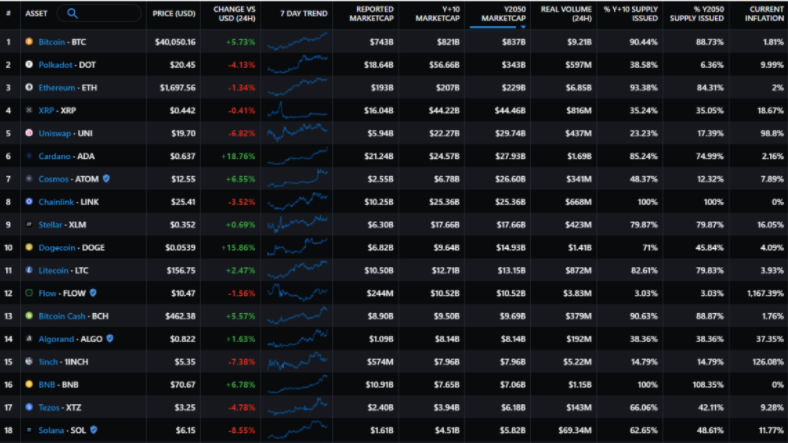Click the verified shield next to SOL

pos(93,429)
